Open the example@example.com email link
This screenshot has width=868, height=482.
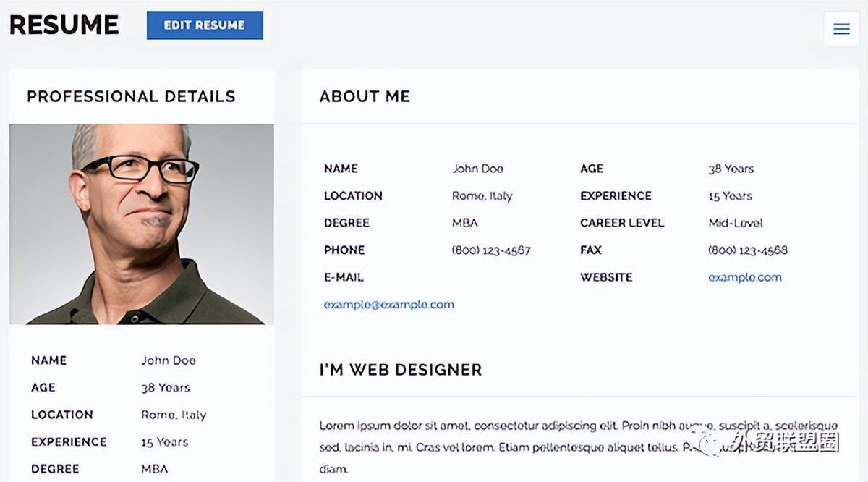[x=389, y=305]
